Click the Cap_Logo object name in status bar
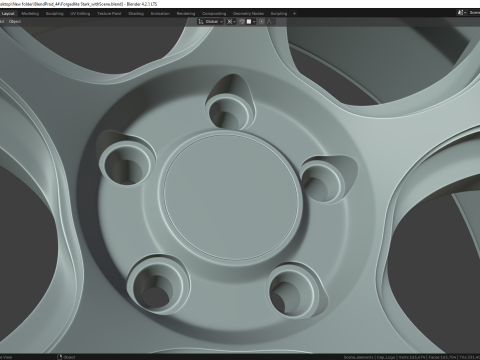 pos(386,357)
